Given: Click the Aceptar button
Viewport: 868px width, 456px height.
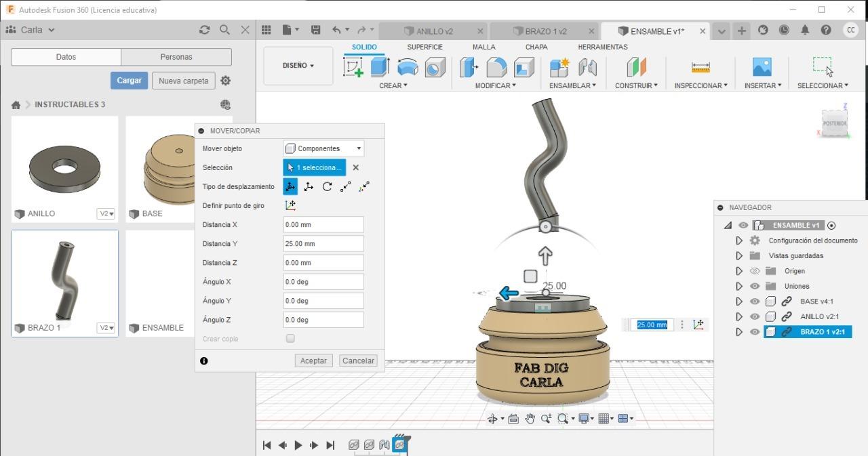Looking at the screenshot, I should (313, 360).
